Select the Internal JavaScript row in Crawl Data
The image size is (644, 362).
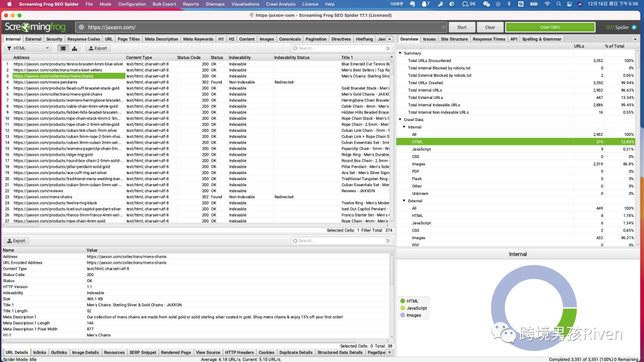(x=516, y=149)
